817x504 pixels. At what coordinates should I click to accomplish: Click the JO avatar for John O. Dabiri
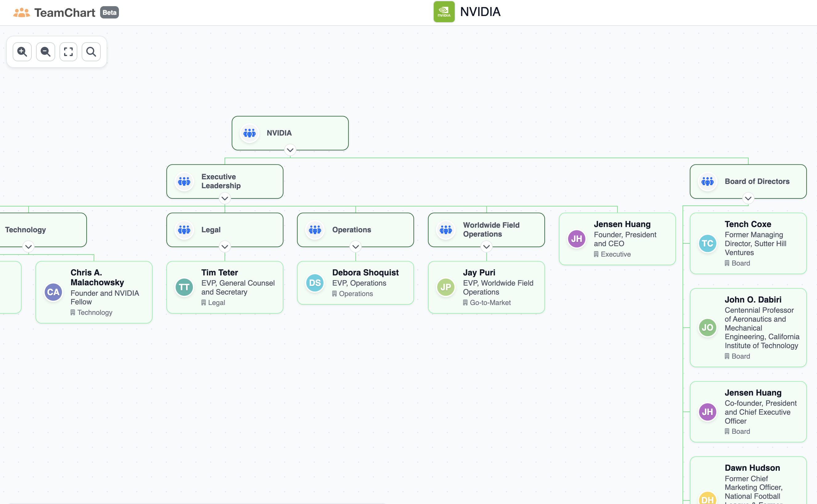coord(707,328)
